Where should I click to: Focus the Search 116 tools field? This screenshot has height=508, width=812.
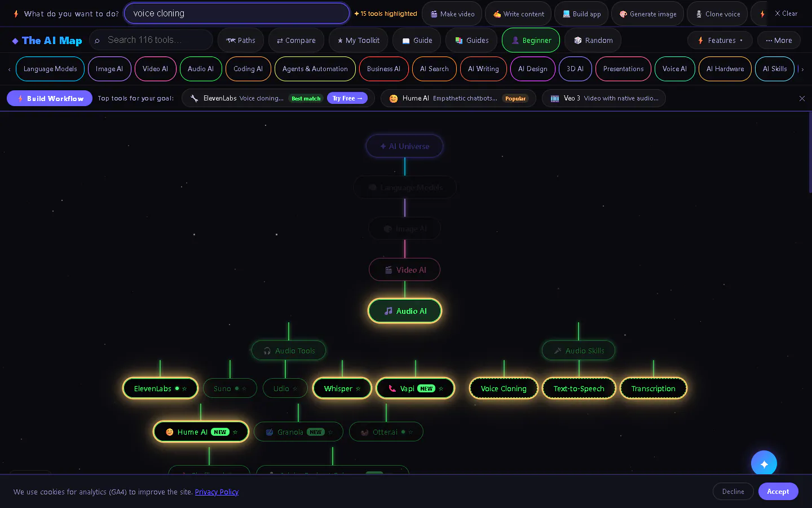click(151, 40)
